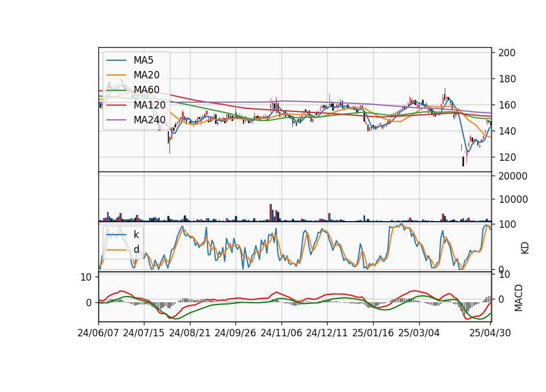
Task: Click the tallest volume bar in volume panel
Action: click(x=271, y=213)
